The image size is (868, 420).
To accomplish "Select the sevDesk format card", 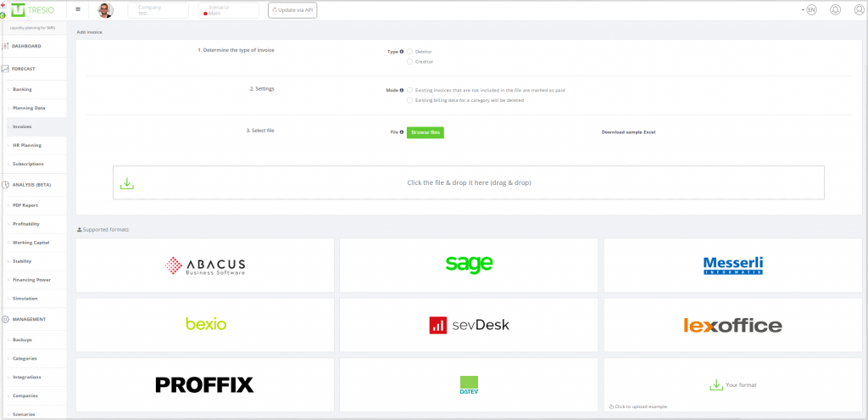I will 468,325.
